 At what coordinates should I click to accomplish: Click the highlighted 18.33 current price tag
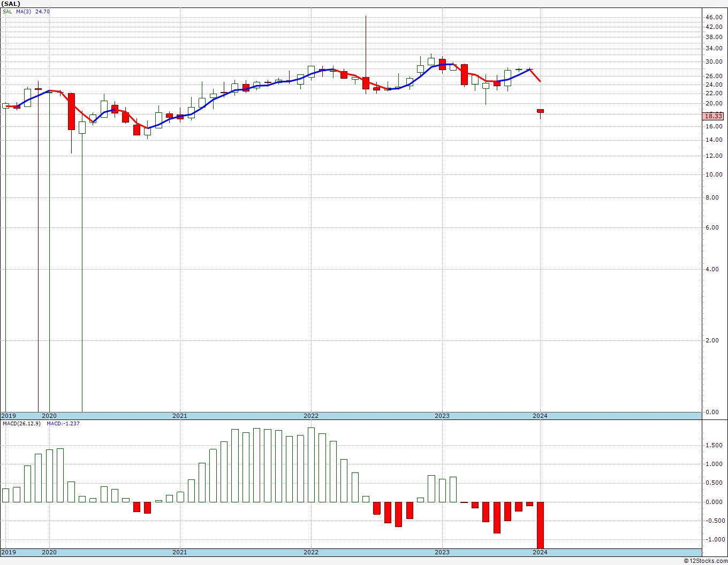[x=714, y=116]
